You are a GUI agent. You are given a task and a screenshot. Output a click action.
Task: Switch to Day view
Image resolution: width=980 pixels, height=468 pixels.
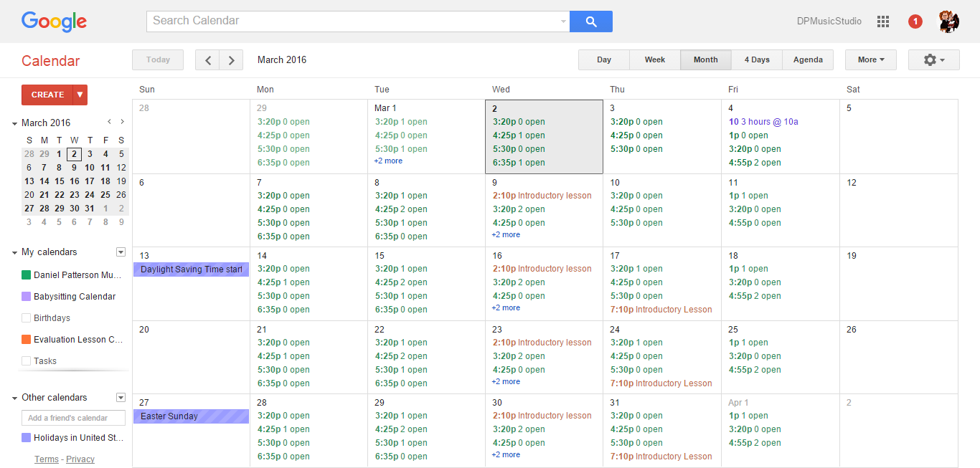(x=604, y=60)
